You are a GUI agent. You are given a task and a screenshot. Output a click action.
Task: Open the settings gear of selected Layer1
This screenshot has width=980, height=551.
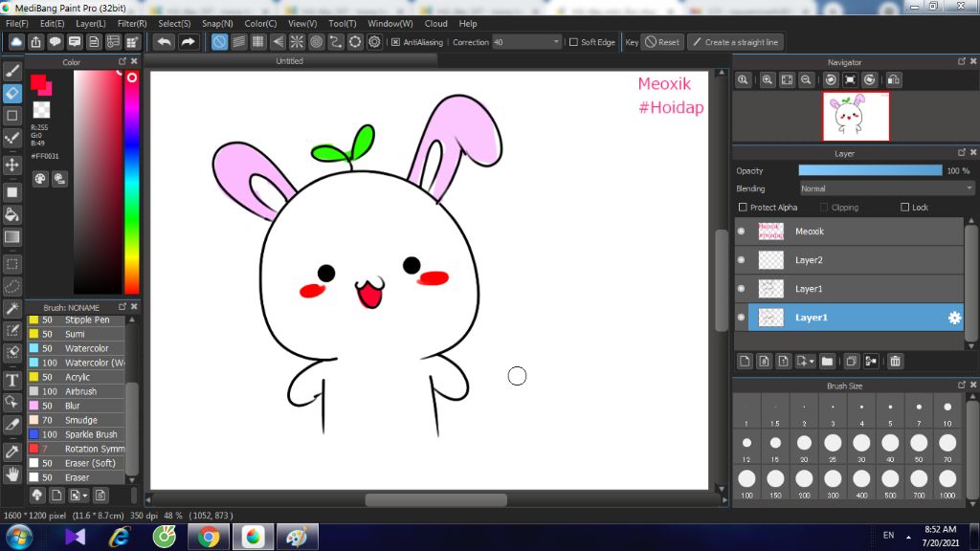tap(953, 318)
